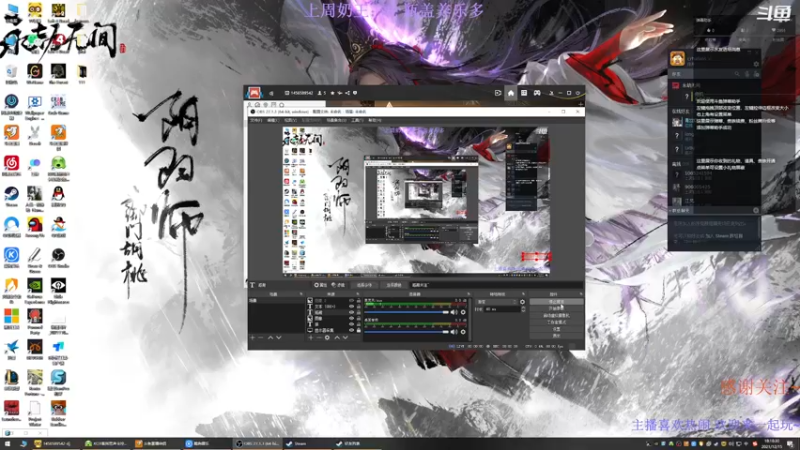Toggle lock of Display Capture source
Screen dimensions: 800x450
click(x=359, y=330)
